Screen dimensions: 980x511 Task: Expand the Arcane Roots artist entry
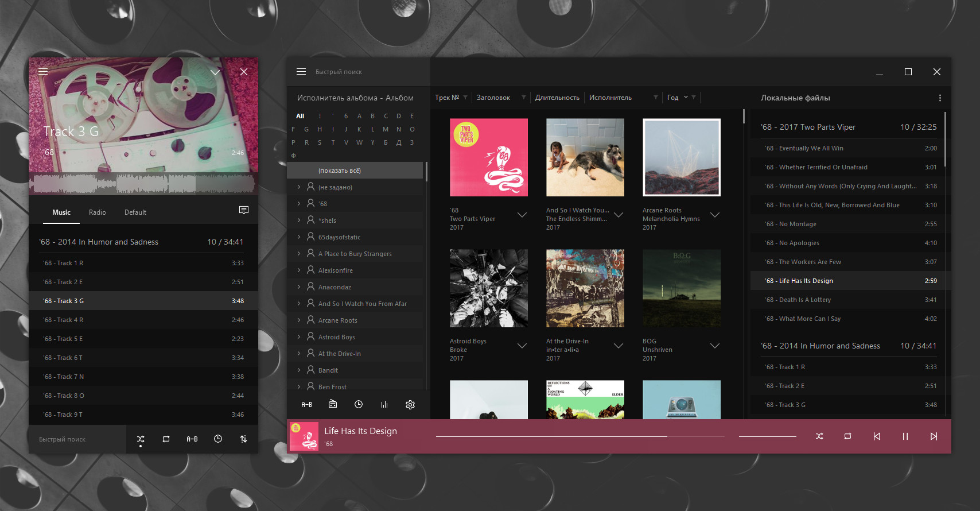(x=299, y=320)
